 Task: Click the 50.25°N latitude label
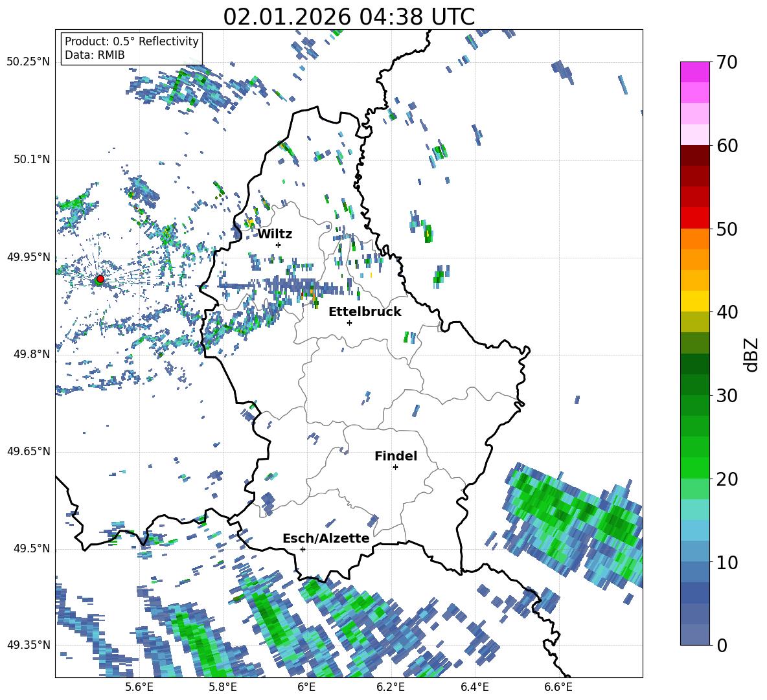coord(29,62)
